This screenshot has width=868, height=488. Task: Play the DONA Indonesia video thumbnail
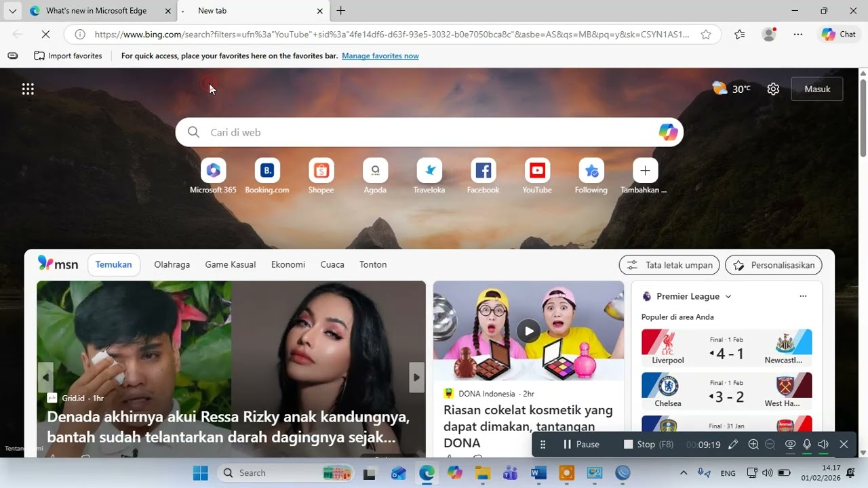pos(528,331)
